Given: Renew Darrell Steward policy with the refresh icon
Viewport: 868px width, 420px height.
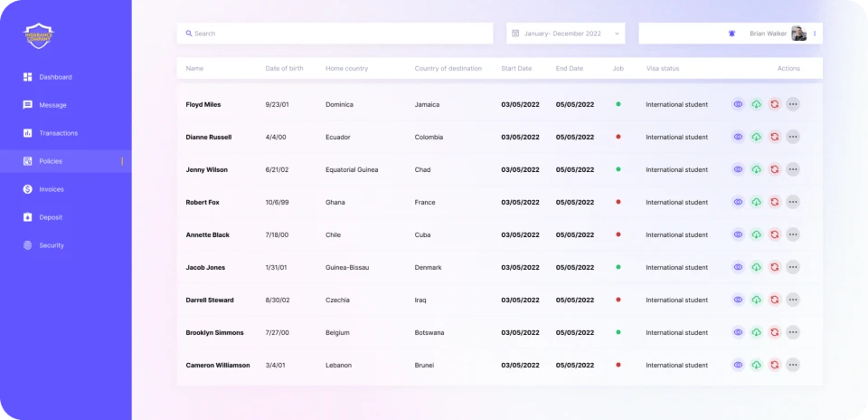Looking at the screenshot, I should (775, 300).
